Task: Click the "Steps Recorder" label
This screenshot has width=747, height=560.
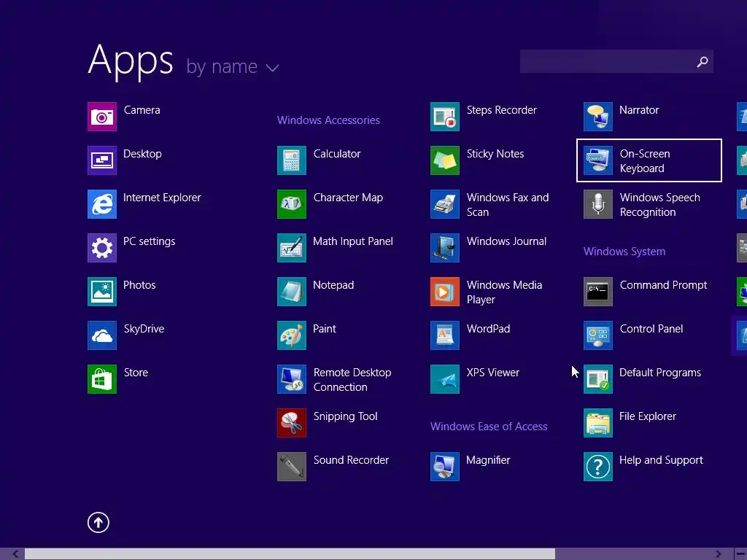Action: (x=502, y=110)
